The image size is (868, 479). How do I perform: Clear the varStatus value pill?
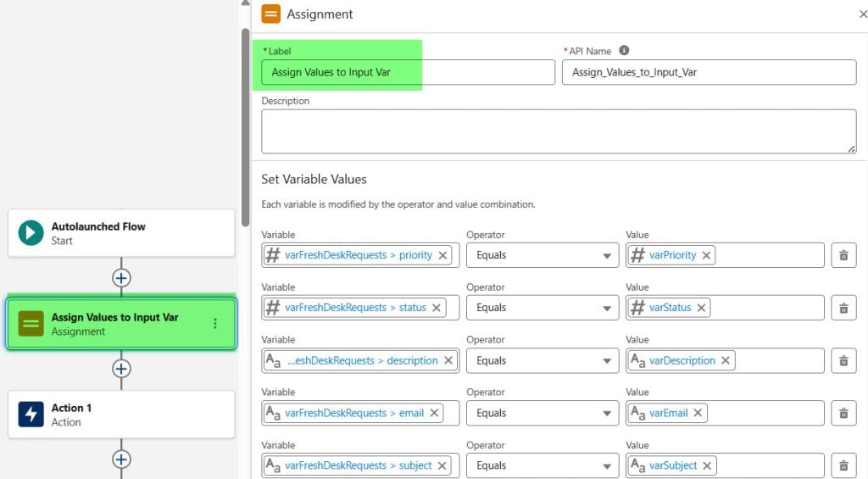[701, 308]
